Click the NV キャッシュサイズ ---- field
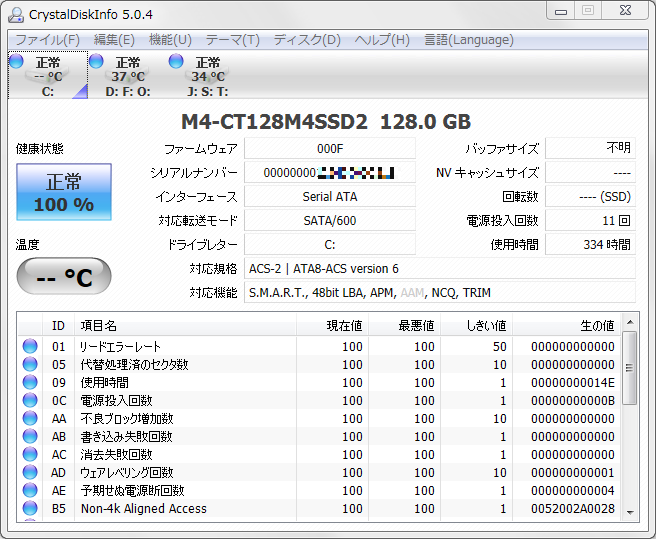Viewport: 656px width, 539px height. 590,172
